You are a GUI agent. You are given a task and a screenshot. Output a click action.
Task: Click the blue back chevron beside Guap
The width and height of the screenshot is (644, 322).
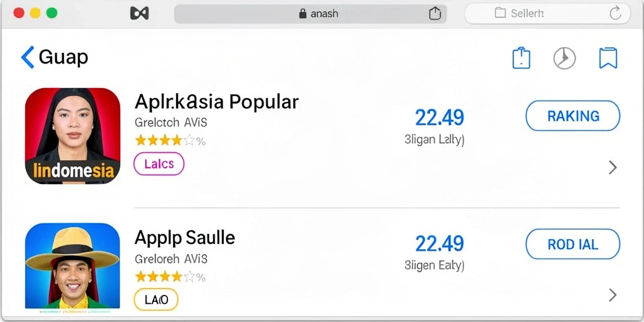coord(28,57)
